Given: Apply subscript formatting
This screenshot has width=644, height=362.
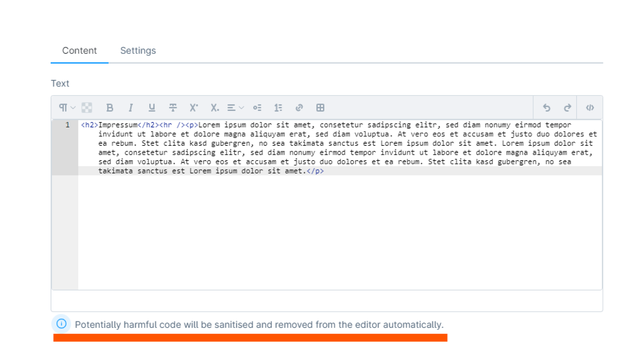Looking at the screenshot, I should pos(215,108).
